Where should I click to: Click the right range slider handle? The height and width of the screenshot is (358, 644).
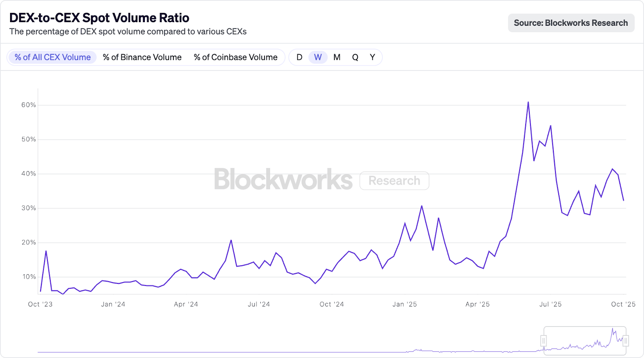pyautogui.click(x=625, y=341)
